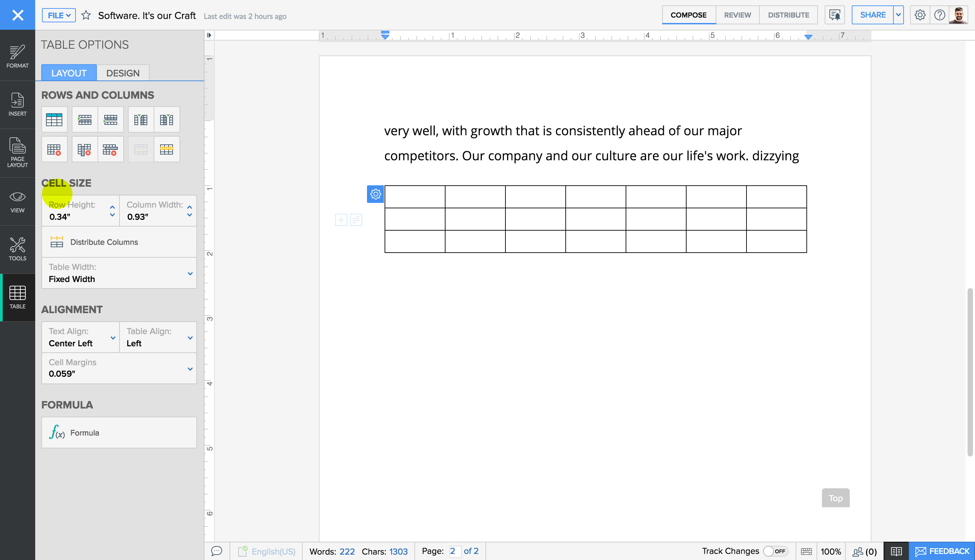975x560 pixels.
Task: Open the Review tab
Action: pos(737,15)
